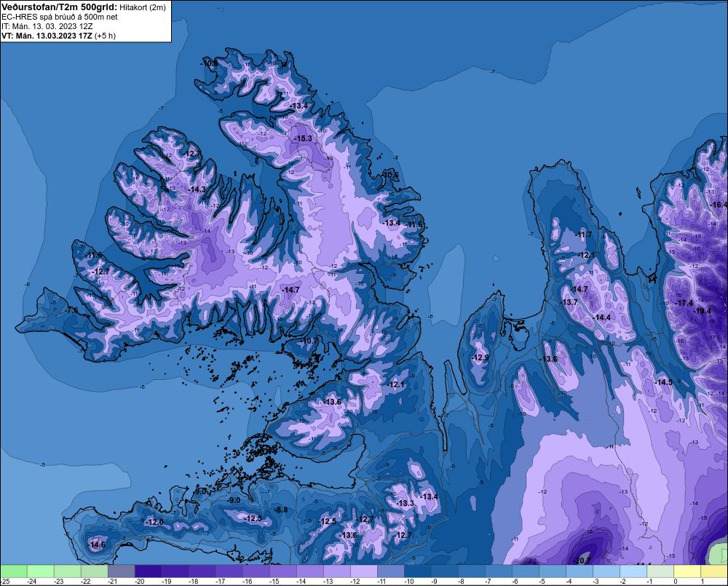Screen dimensions: 728x586
Task: Click the 'Hitakort (2m)' label
Action: (x=143, y=7)
